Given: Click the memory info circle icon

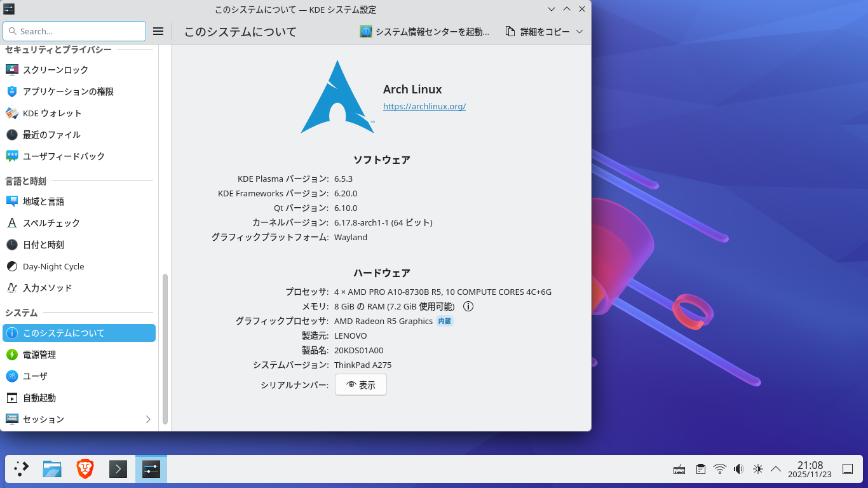Looking at the screenshot, I should tap(468, 306).
